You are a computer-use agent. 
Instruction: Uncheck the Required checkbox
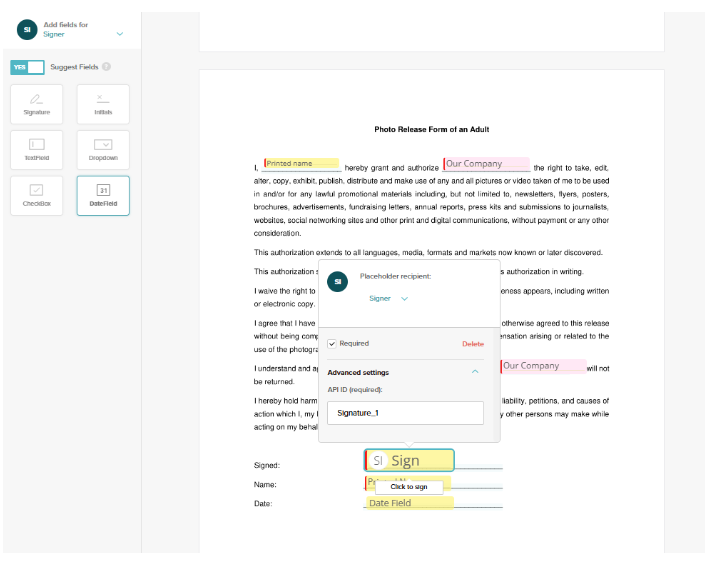(x=333, y=344)
